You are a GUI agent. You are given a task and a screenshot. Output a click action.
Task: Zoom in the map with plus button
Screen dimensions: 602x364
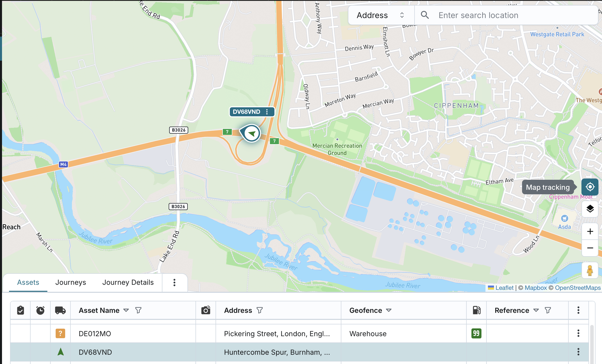click(590, 231)
